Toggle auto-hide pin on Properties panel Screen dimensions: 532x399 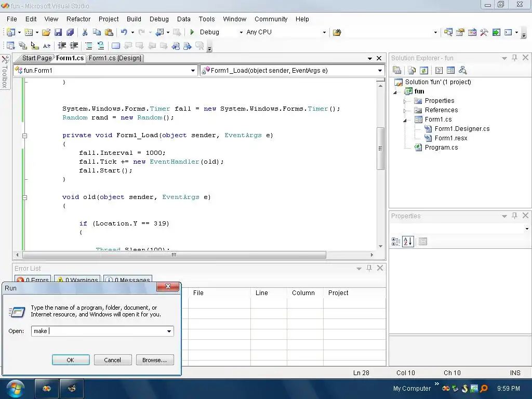click(x=514, y=216)
